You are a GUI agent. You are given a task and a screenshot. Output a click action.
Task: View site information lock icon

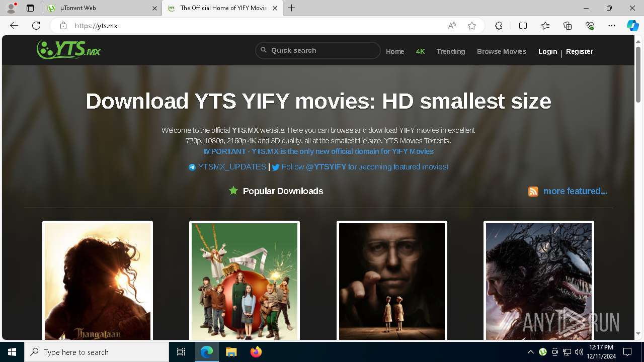click(x=63, y=26)
